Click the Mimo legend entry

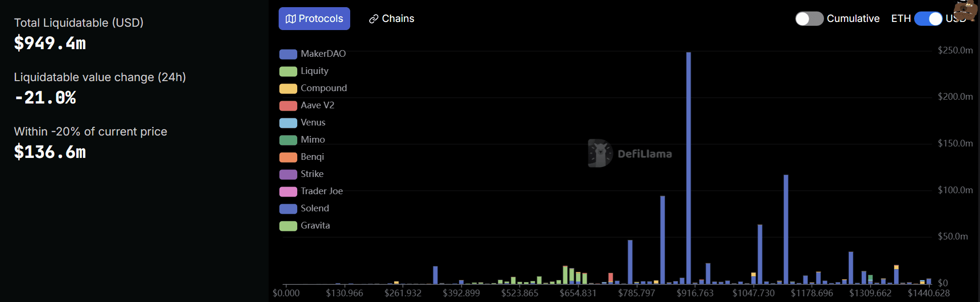point(302,140)
